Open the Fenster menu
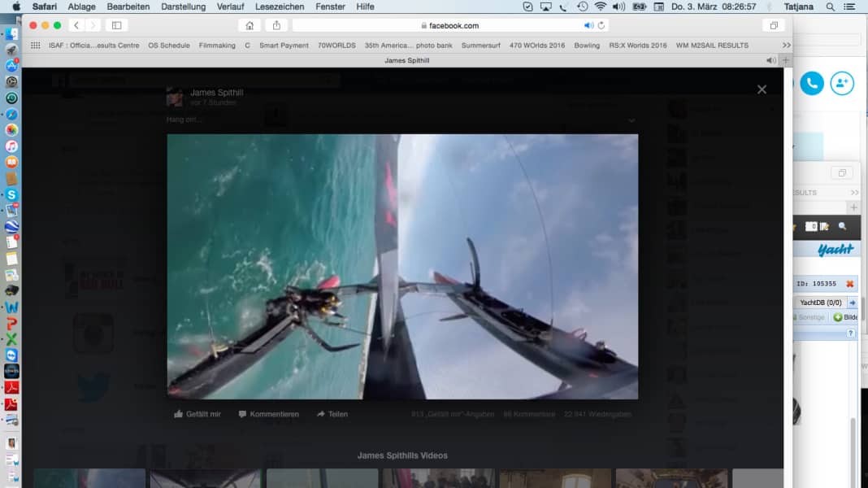 (x=331, y=7)
